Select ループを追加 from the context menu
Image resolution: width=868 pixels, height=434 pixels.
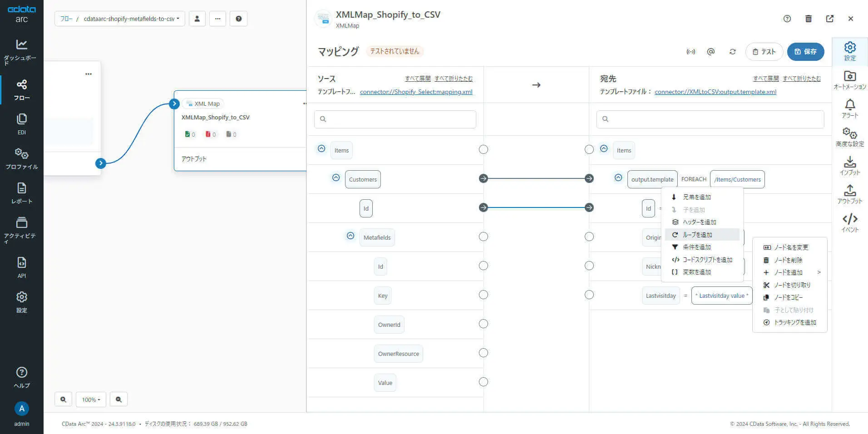(x=697, y=235)
